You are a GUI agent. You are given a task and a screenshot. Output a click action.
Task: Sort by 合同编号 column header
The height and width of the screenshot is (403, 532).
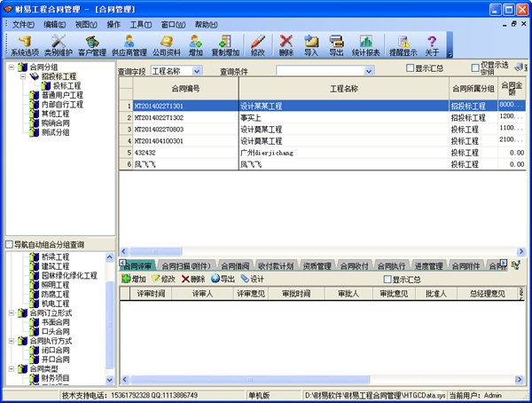coord(185,89)
